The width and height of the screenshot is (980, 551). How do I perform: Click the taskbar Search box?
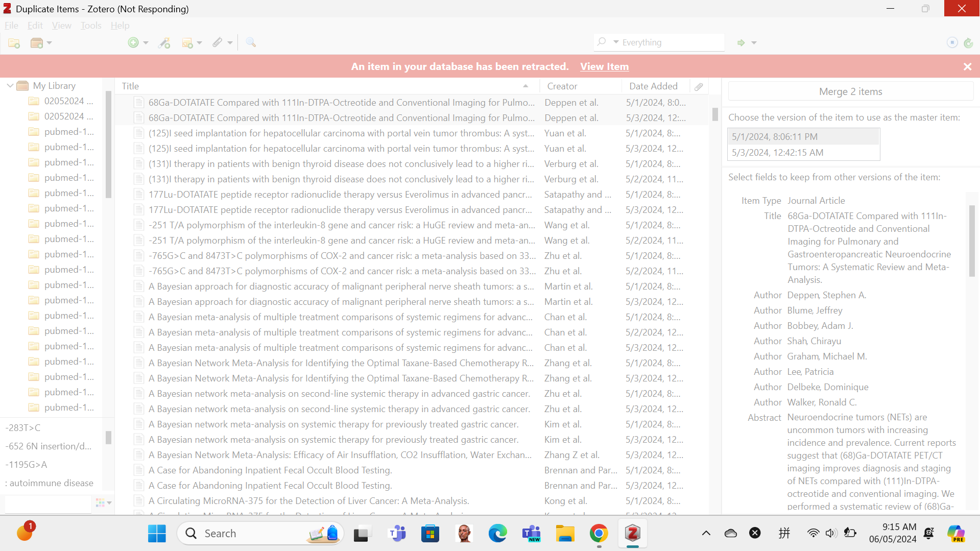pos(260,534)
